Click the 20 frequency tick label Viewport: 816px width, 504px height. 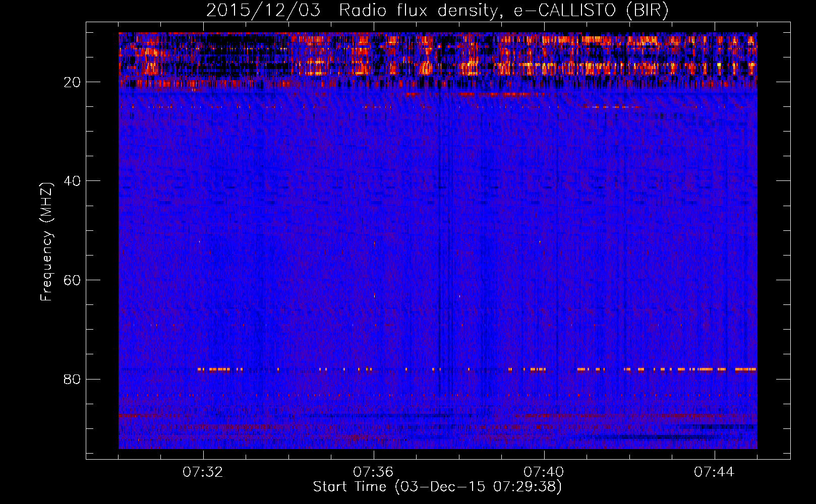click(x=72, y=82)
